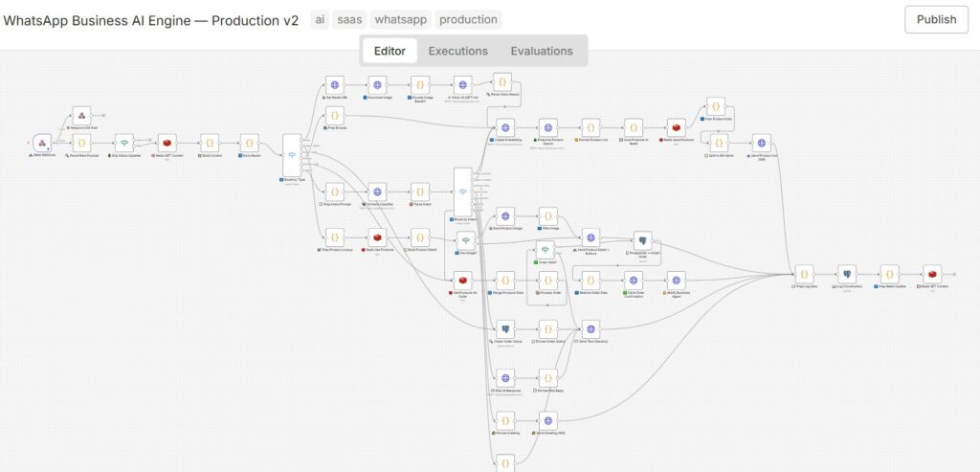Click the Format Product List node

(590, 127)
